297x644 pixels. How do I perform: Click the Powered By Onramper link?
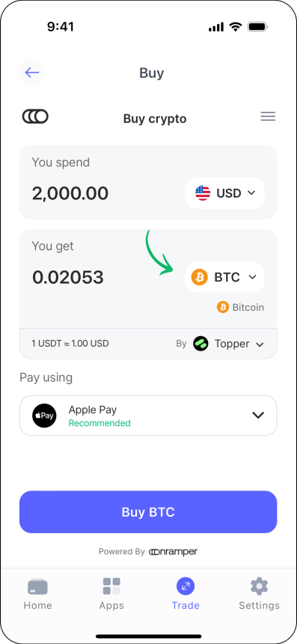tap(148, 552)
